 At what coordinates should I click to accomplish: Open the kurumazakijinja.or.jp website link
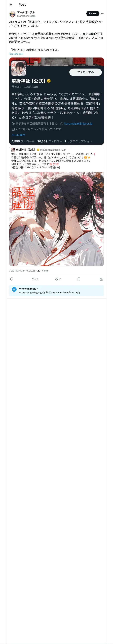pyautogui.click(x=78, y=124)
